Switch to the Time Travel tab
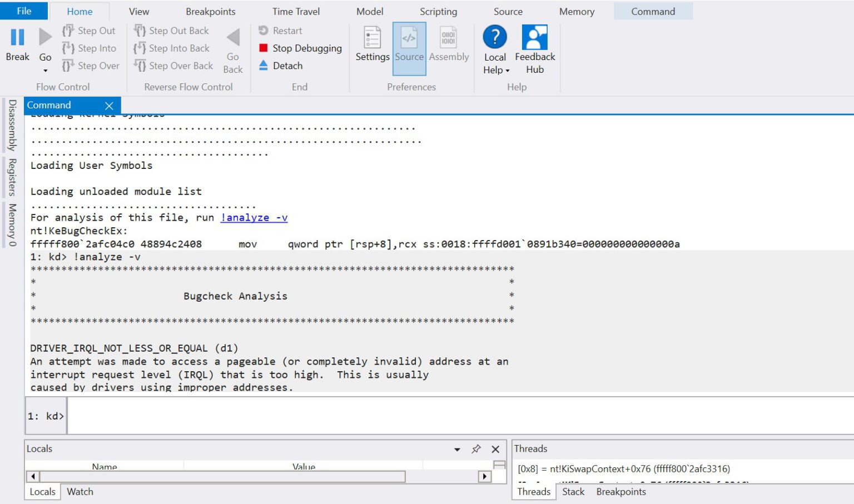This screenshot has width=854, height=504. 296,11
